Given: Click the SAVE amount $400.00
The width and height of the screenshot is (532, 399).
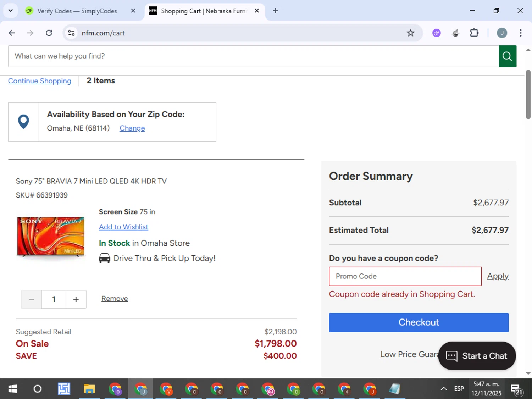Looking at the screenshot, I should click(280, 356).
